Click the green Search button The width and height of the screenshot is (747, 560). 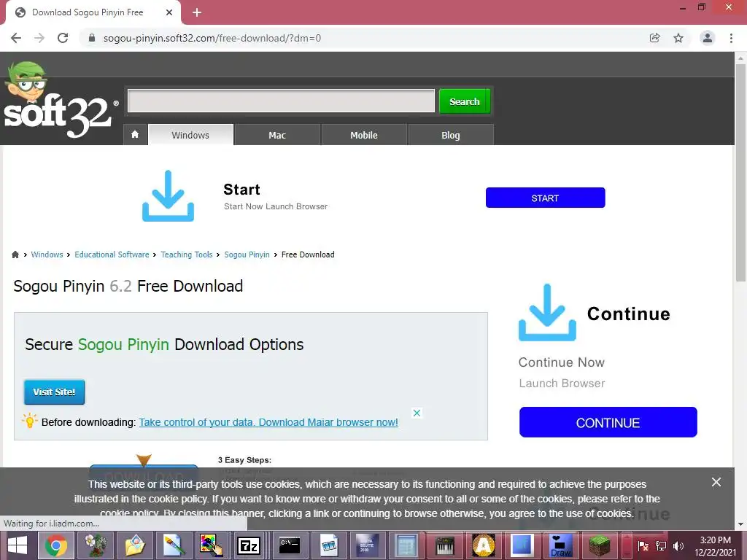pyautogui.click(x=465, y=101)
